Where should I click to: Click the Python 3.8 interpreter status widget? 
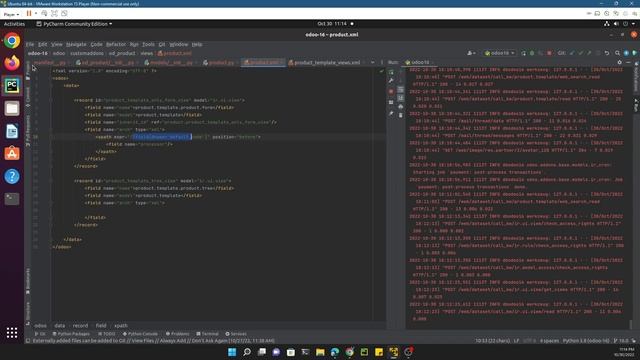click(586, 340)
